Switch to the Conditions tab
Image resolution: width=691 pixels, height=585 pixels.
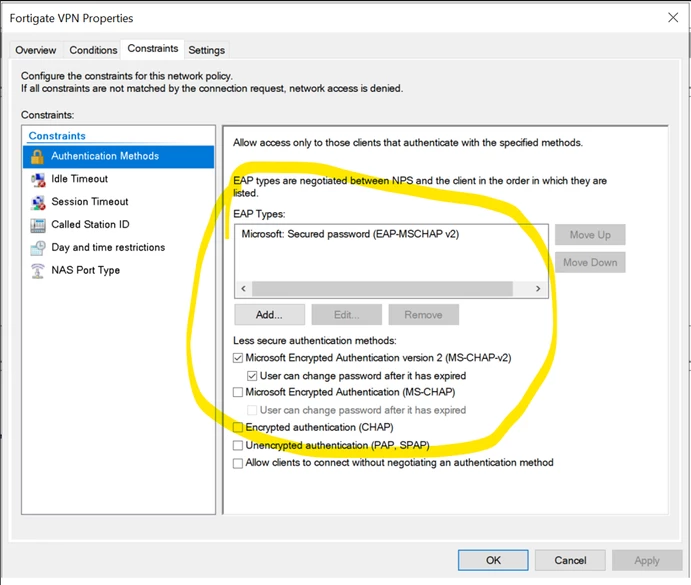[93, 50]
